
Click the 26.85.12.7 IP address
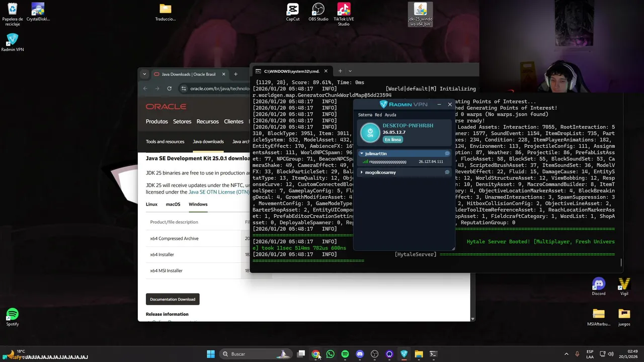click(x=394, y=132)
